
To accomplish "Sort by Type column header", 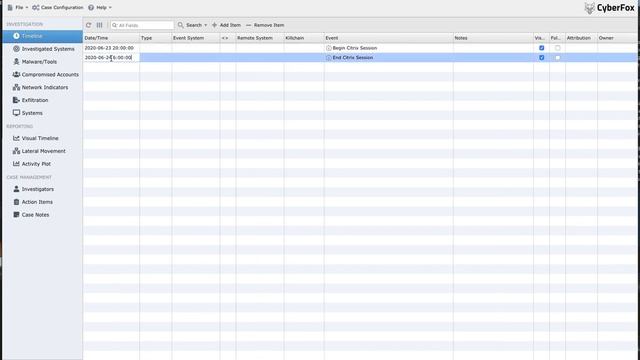I will tap(156, 38).
